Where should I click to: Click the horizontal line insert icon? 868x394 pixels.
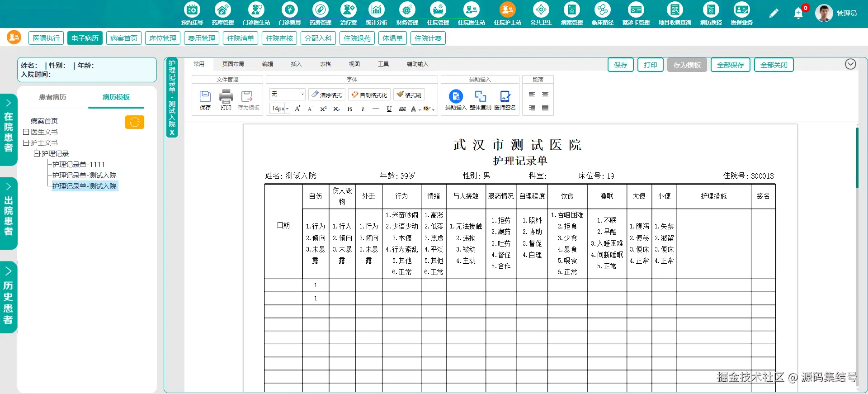376,109
